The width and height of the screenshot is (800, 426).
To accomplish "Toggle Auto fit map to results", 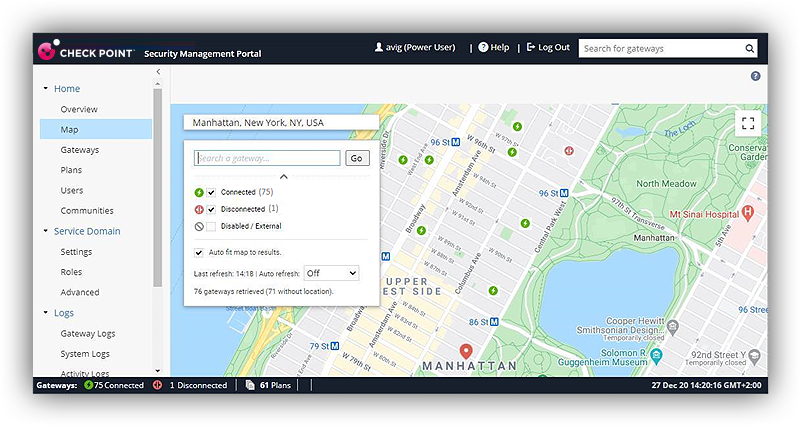I will pyautogui.click(x=198, y=253).
